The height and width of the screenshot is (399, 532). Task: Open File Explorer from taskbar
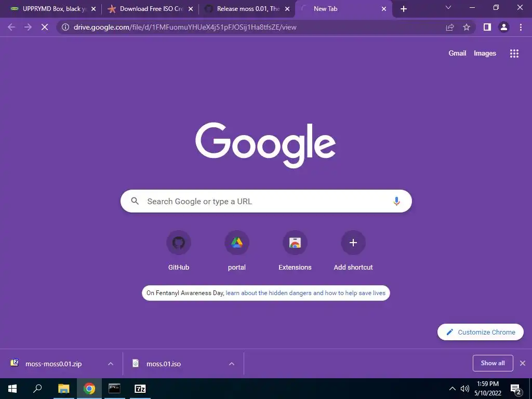[63, 389]
